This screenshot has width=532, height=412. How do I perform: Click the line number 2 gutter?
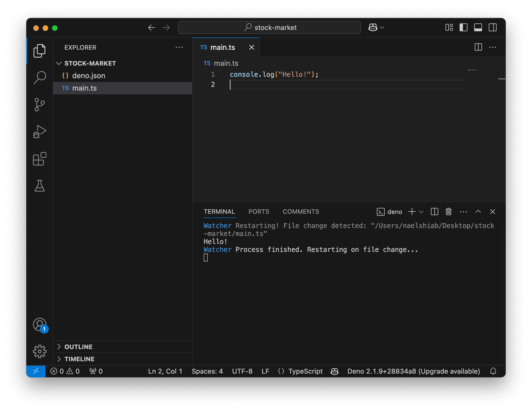(x=213, y=85)
